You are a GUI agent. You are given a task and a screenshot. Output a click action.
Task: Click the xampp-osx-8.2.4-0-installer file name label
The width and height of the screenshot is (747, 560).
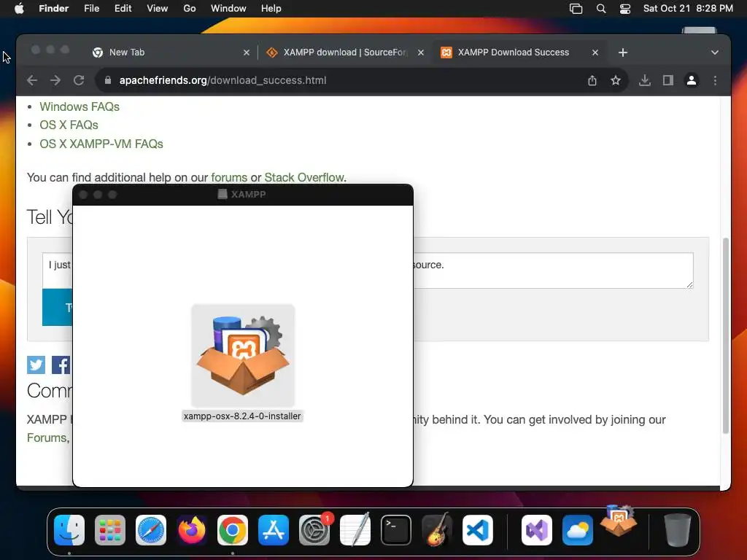click(x=242, y=416)
